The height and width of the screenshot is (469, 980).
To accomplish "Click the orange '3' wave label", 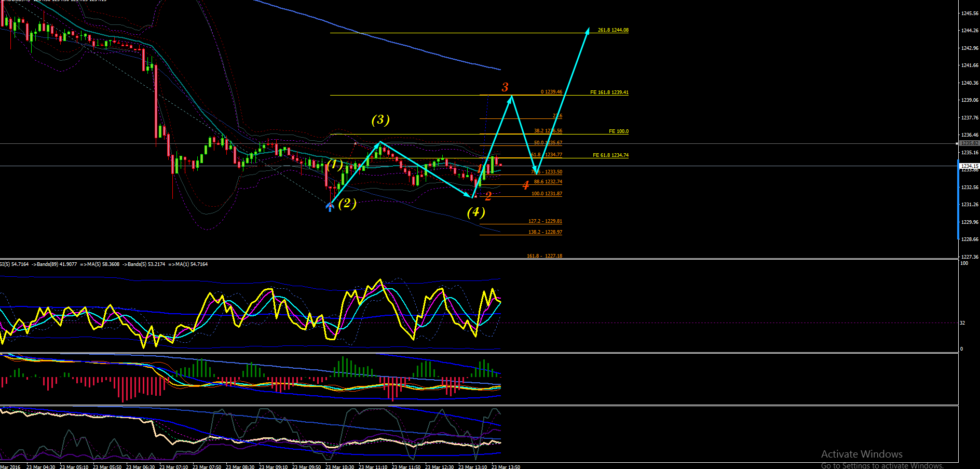I will point(505,87).
